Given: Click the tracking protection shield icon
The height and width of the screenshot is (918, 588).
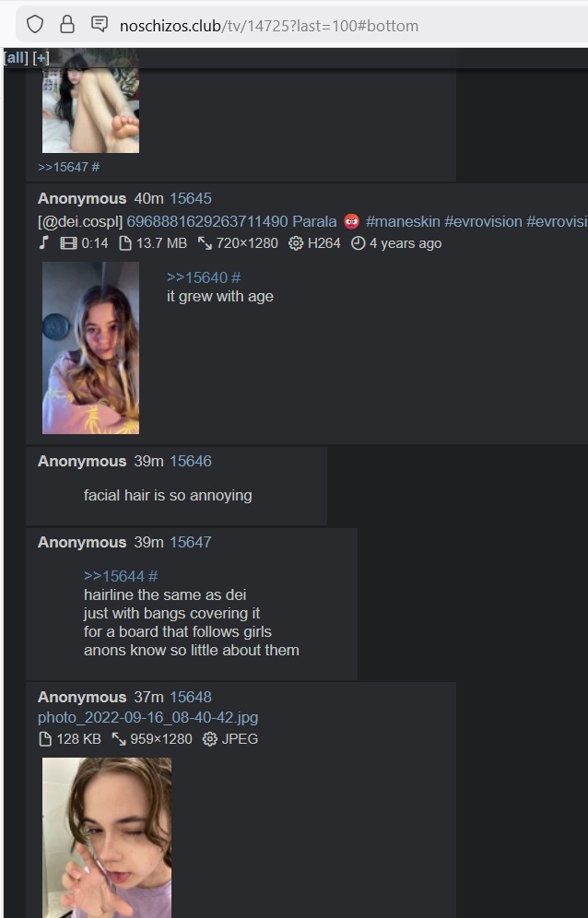Looking at the screenshot, I should point(35,25).
